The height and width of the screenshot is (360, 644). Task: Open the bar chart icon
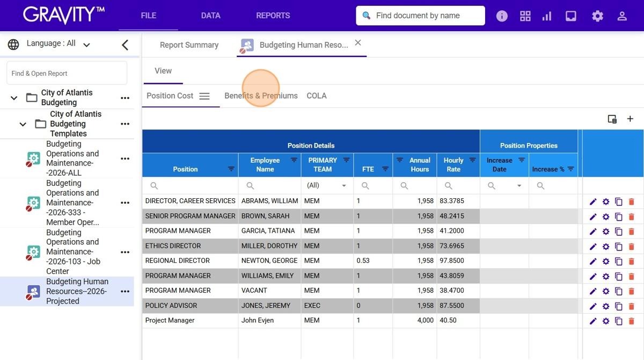(547, 16)
